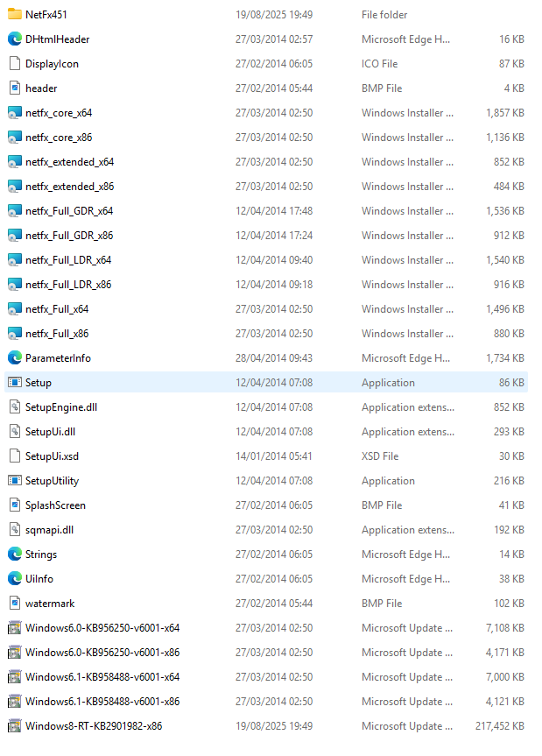Select the DLL icon for SetupUi.dll

pyautogui.click(x=15, y=432)
